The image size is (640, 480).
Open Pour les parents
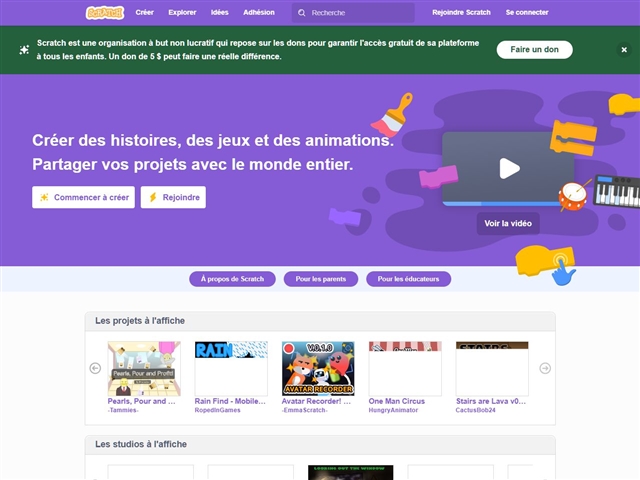point(321,279)
